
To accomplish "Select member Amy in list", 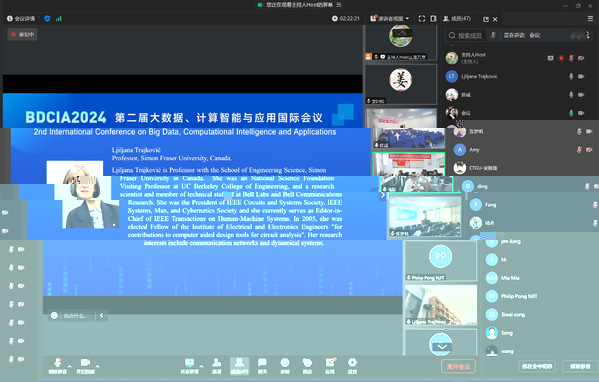I will coord(523,150).
